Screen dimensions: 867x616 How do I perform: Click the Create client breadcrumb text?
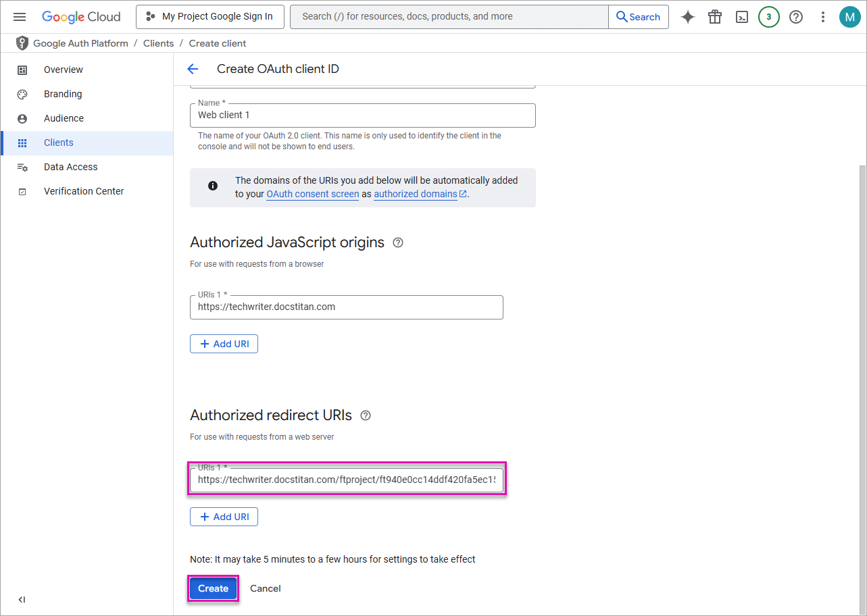tap(218, 43)
